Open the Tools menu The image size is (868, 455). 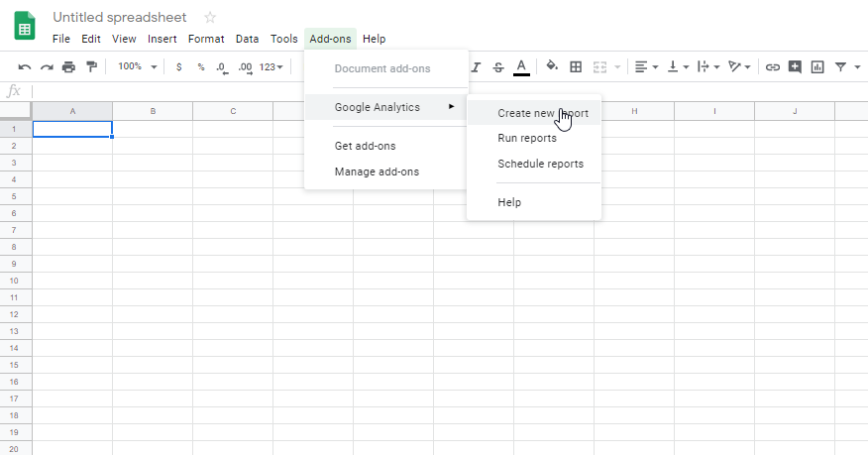(284, 39)
